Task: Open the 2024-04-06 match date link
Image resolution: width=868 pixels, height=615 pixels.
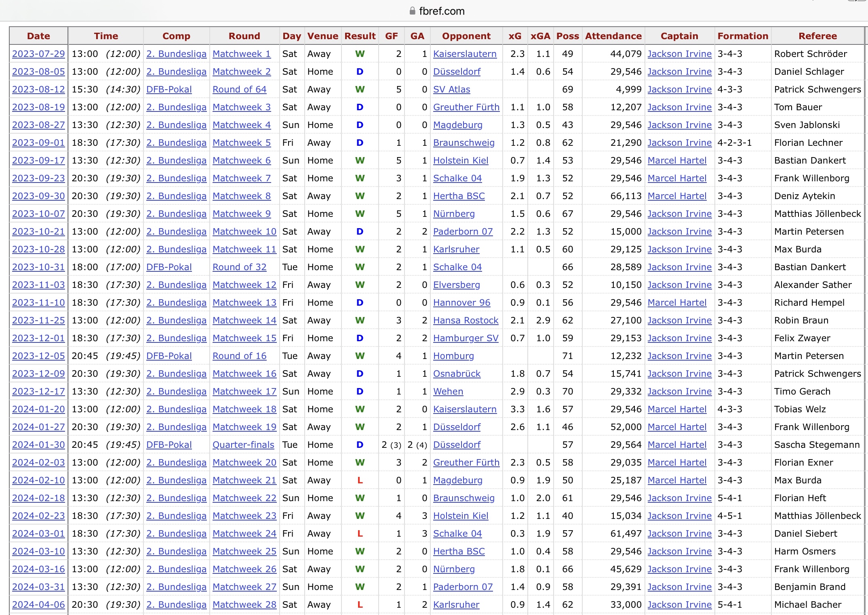Action: (38, 605)
